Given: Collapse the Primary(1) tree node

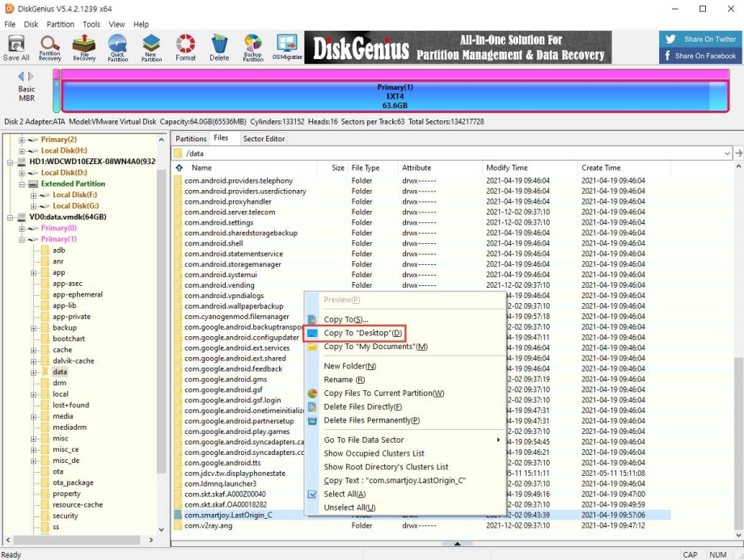Looking at the screenshot, I should [x=22, y=239].
